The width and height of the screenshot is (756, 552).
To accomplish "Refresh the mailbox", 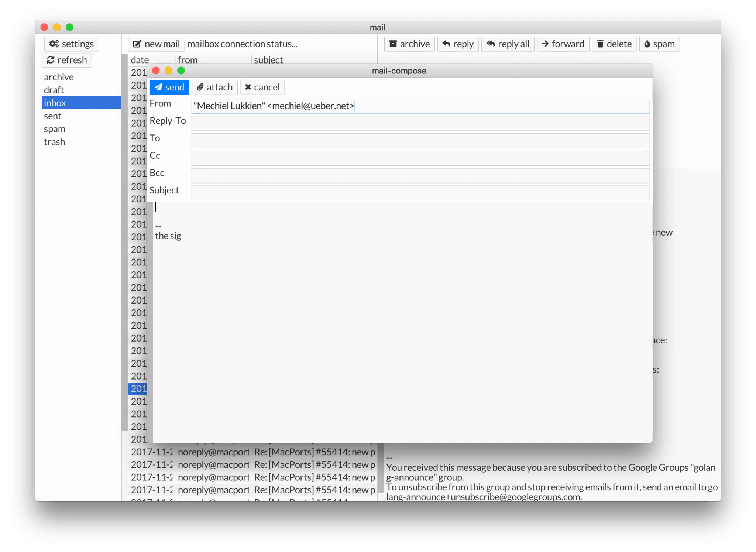I will (x=66, y=60).
